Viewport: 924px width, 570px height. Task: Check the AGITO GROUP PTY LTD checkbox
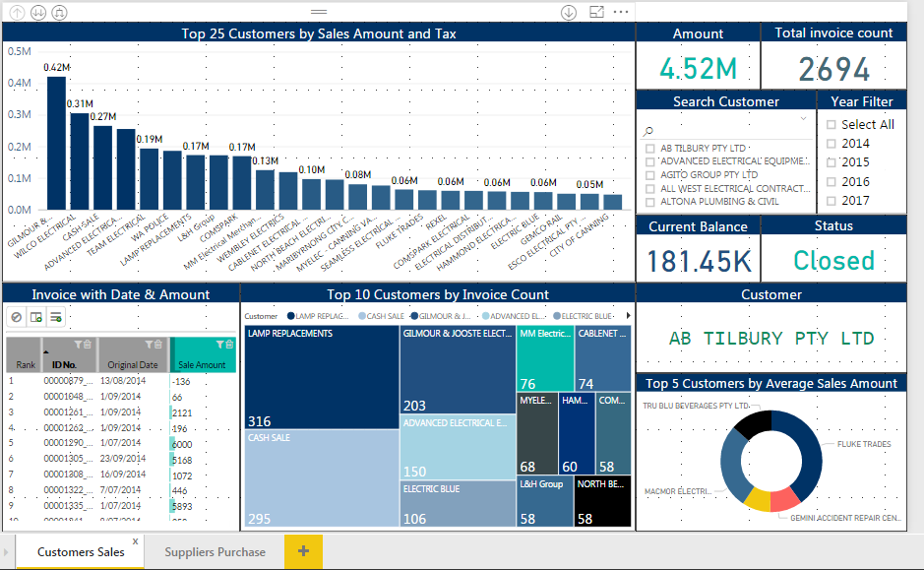[x=650, y=175]
